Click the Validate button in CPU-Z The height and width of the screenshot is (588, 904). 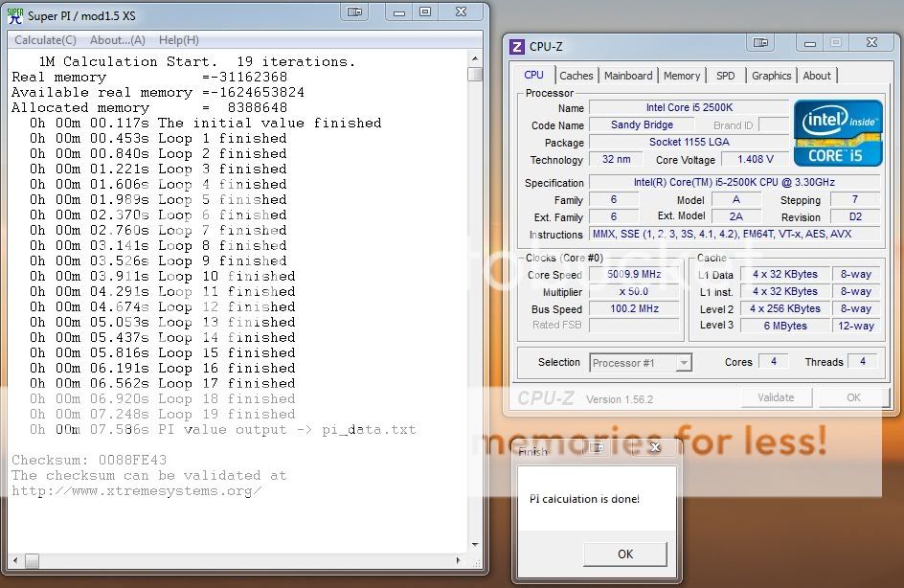(x=776, y=397)
